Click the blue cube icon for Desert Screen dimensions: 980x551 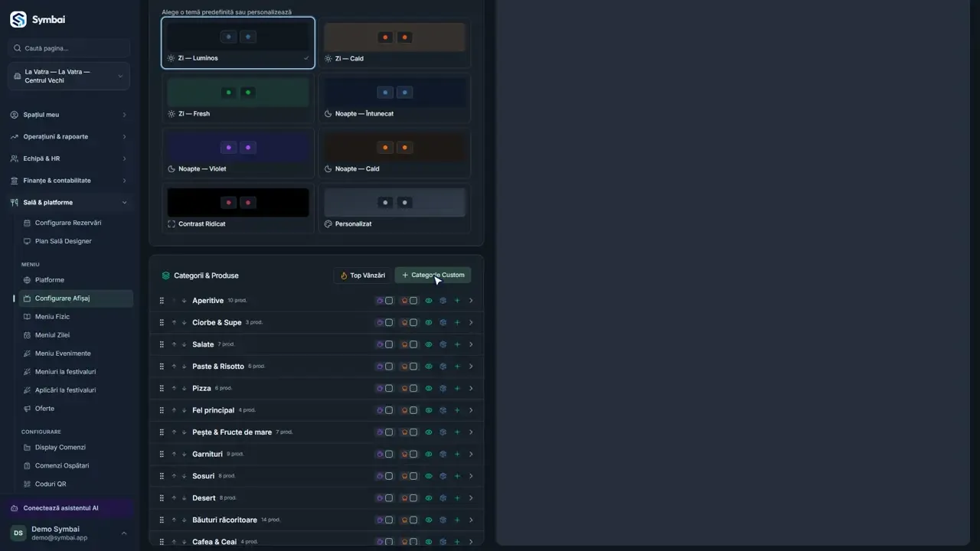coord(443,498)
